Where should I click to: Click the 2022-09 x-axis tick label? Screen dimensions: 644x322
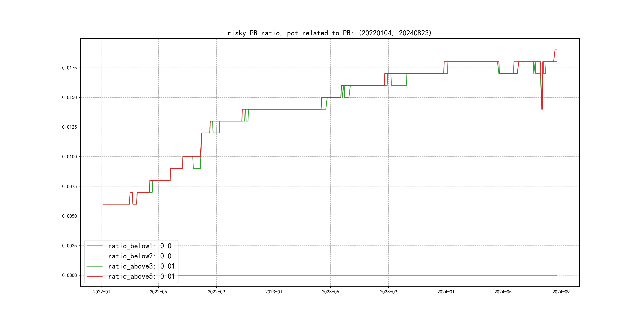pos(216,292)
